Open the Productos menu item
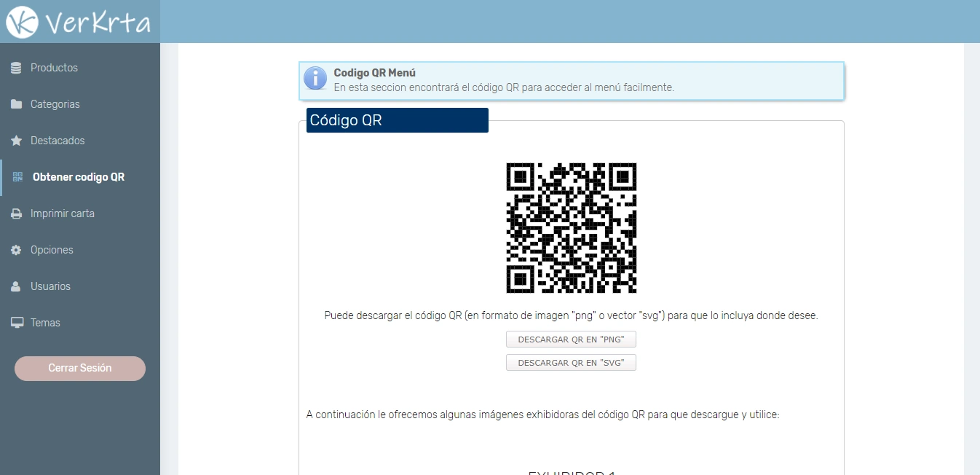Viewport: 980px width, 475px height. 54,68
